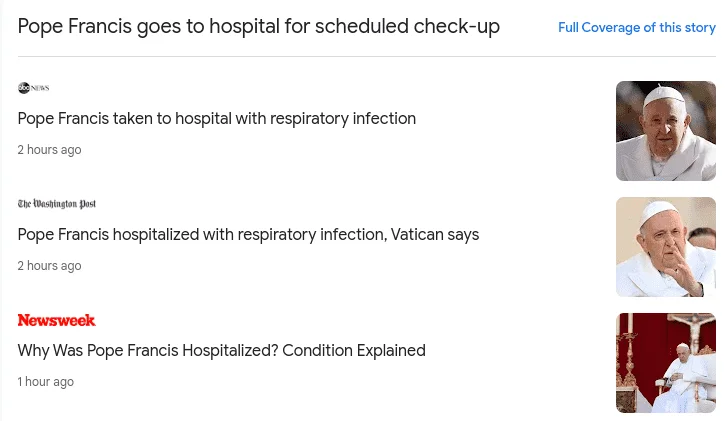This screenshot has width=725, height=421.
Task: Click the Washington Post article thumbnail
Action: (x=666, y=247)
